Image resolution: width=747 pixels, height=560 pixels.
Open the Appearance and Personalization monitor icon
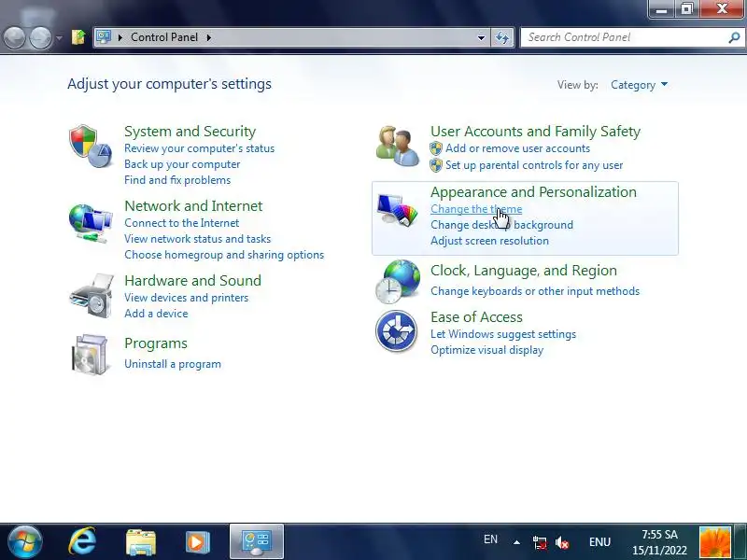398,209
